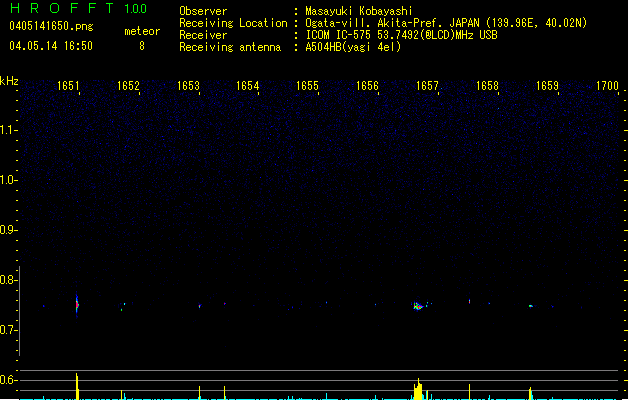
Task: Click the 1652 time axis label
Action: (x=128, y=86)
